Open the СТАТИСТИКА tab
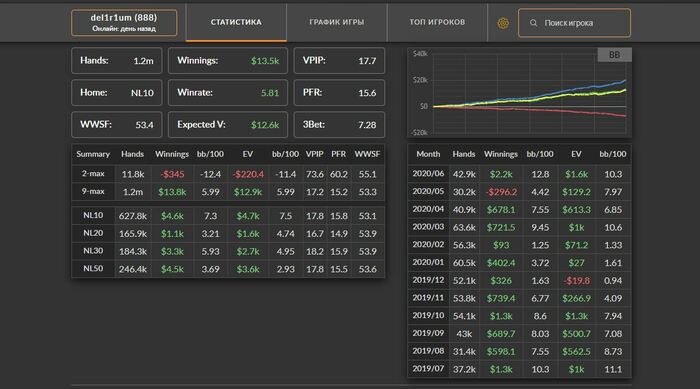The height and width of the screenshot is (389, 700). 236,22
